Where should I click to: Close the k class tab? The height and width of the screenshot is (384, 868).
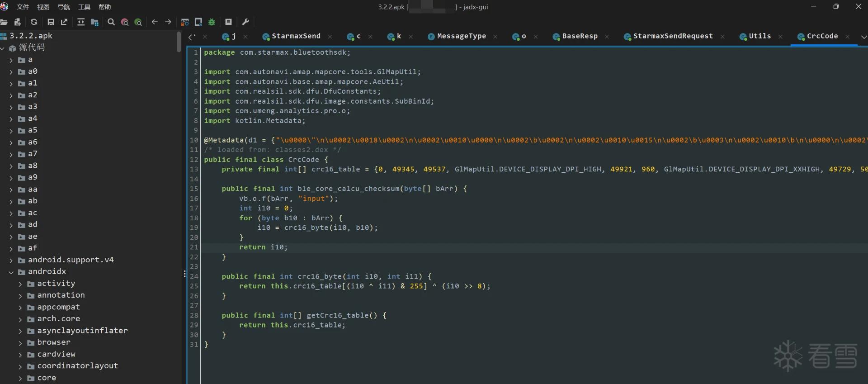[411, 37]
